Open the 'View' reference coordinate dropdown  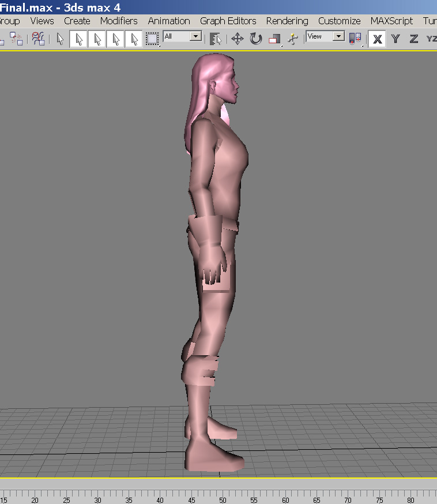pos(339,36)
